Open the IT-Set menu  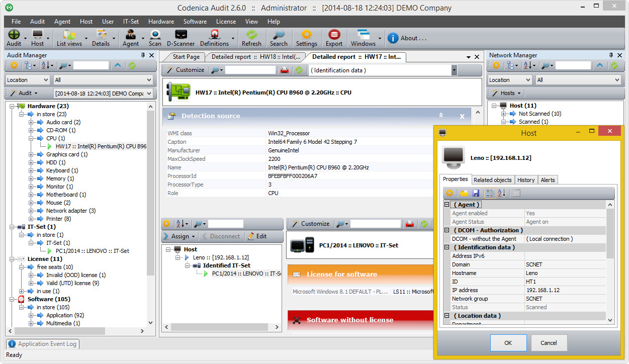tap(131, 22)
